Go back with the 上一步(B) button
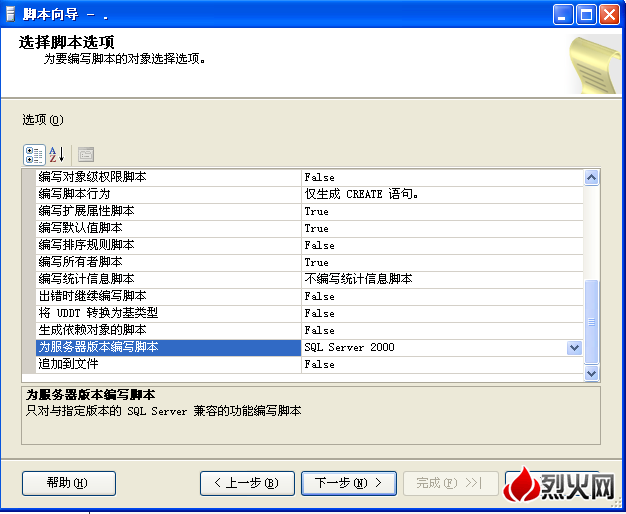The width and height of the screenshot is (626, 514). [x=247, y=483]
